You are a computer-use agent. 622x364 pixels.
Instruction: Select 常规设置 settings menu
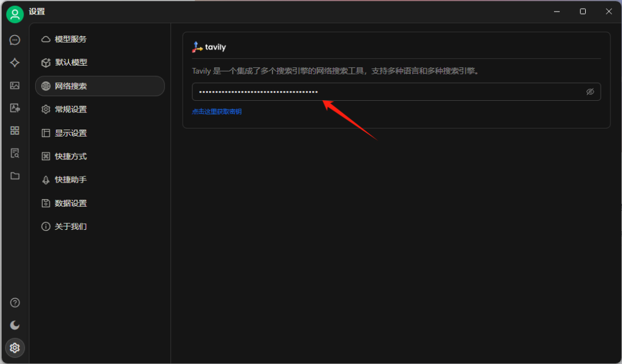click(x=100, y=109)
